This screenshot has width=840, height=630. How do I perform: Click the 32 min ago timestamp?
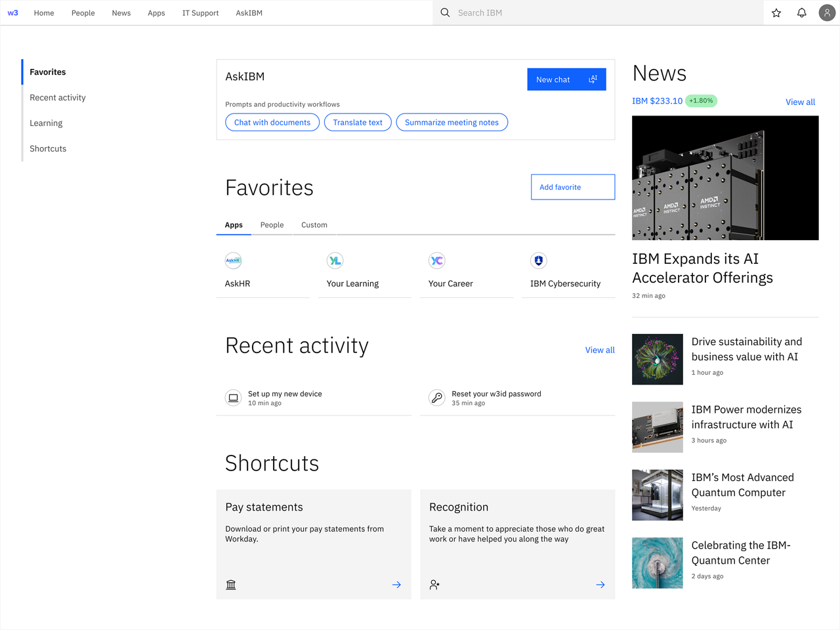pos(648,296)
